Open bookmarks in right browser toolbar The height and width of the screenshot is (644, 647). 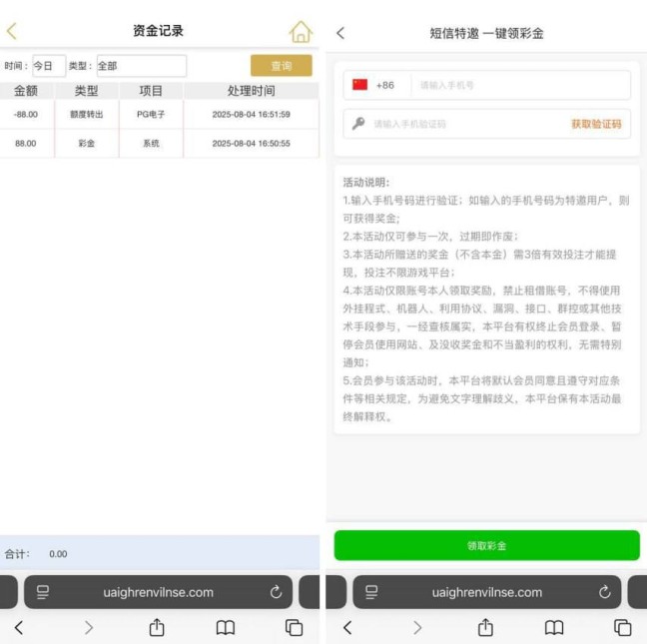[x=554, y=627]
